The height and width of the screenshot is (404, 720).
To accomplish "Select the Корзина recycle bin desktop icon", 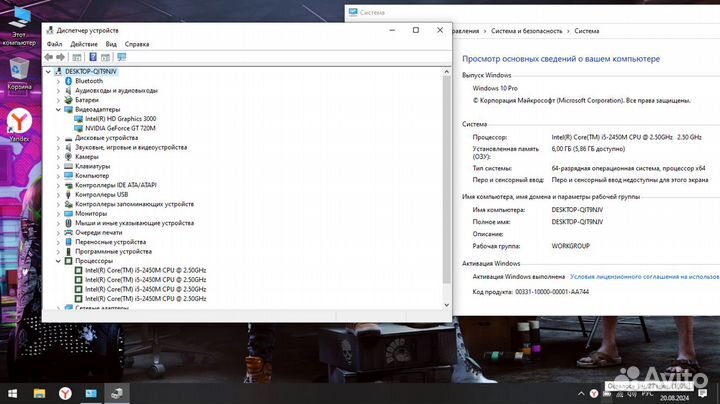I will point(19,73).
